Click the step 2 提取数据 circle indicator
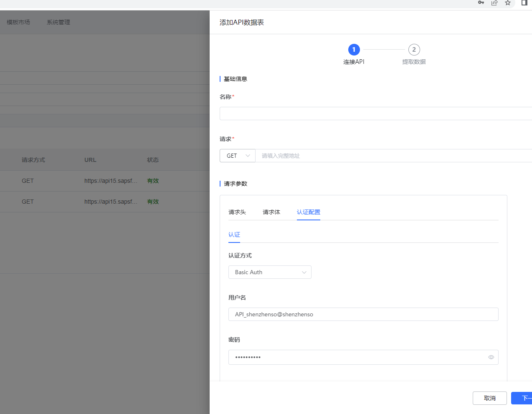532x414 pixels. (x=414, y=49)
